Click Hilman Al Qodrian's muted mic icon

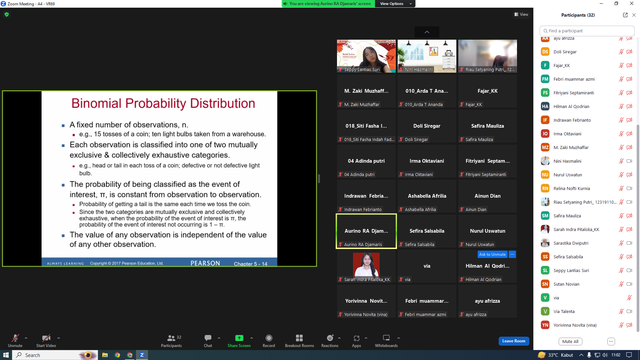coord(621,107)
